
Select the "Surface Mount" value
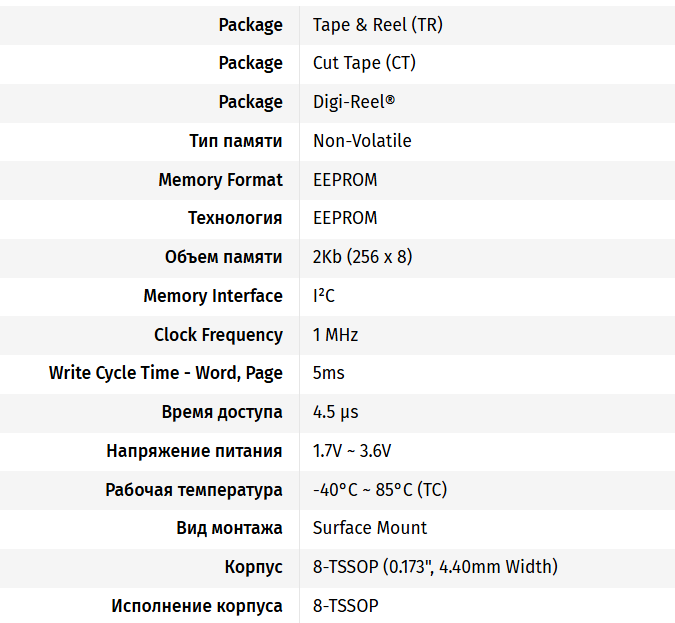(370, 528)
